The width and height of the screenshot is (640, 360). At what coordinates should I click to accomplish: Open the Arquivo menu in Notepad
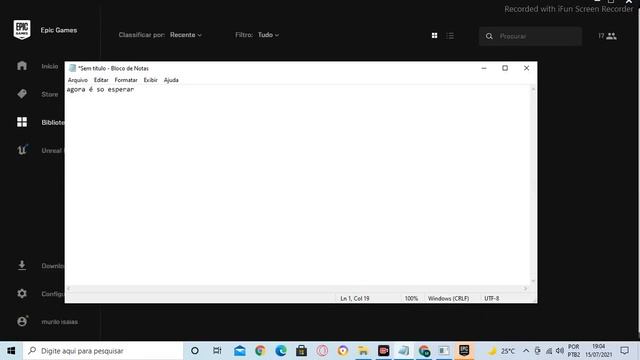point(78,80)
